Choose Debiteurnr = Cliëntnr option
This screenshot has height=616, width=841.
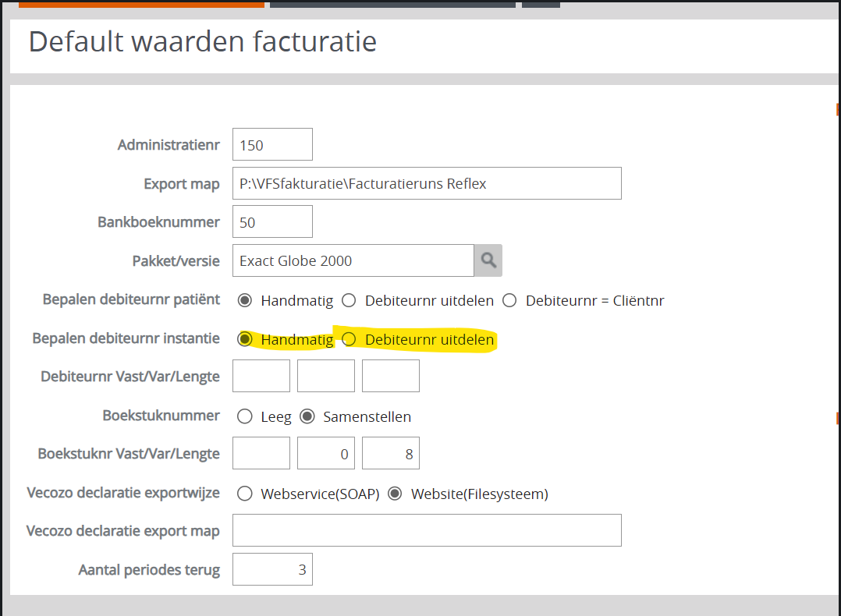509,301
